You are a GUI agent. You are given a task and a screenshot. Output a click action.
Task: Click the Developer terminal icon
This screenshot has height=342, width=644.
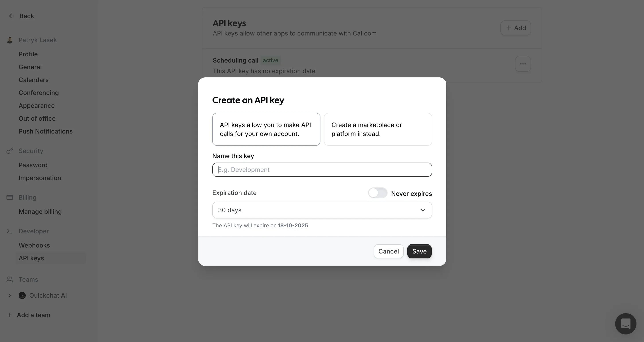click(x=10, y=231)
